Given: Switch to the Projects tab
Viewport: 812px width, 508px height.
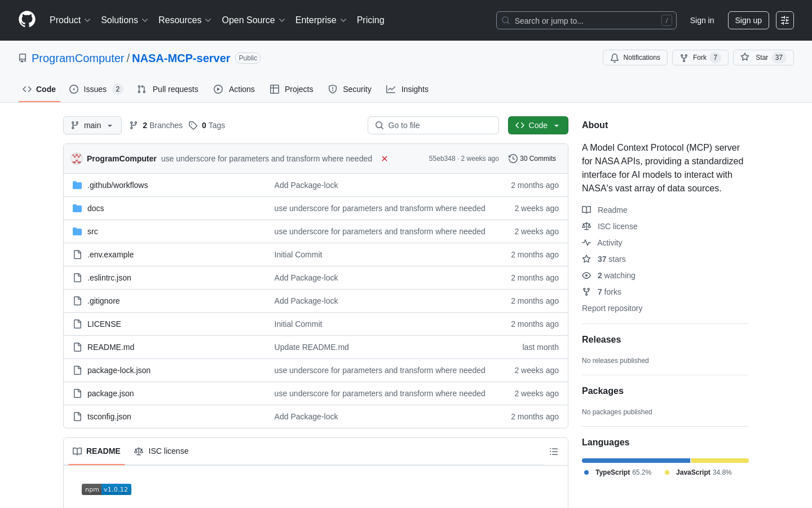Looking at the screenshot, I should tap(292, 89).
